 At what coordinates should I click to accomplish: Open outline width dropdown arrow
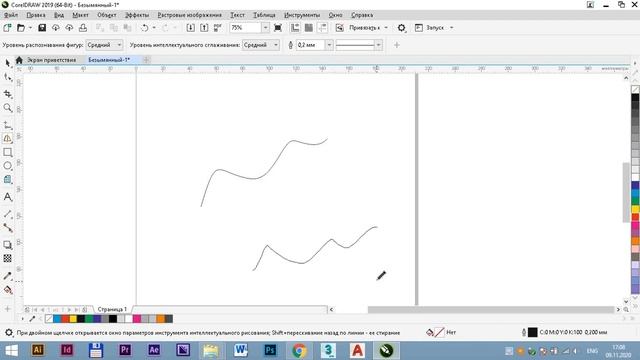click(329, 45)
